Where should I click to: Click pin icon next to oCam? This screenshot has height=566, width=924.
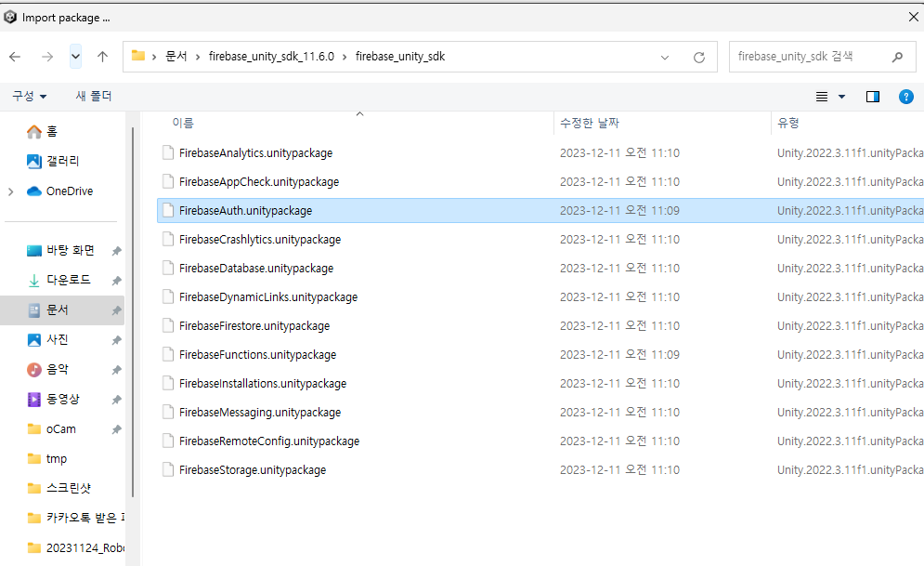tap(117, 429)
